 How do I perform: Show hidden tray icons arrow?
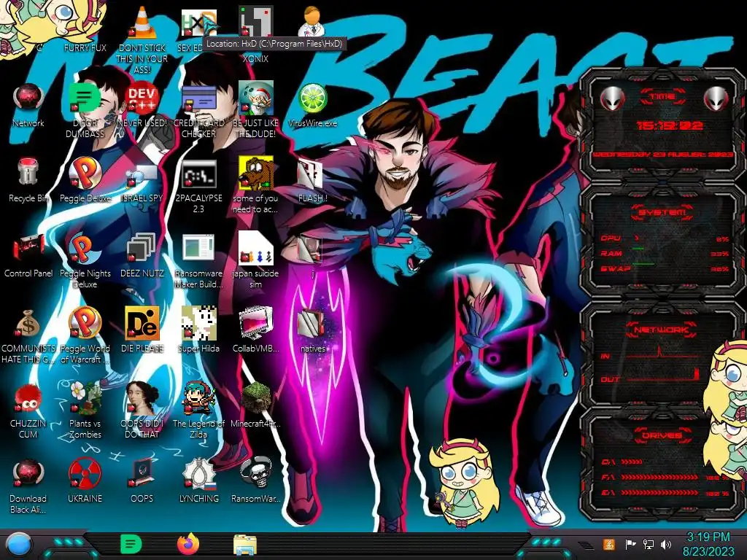[x=586, y=545]
